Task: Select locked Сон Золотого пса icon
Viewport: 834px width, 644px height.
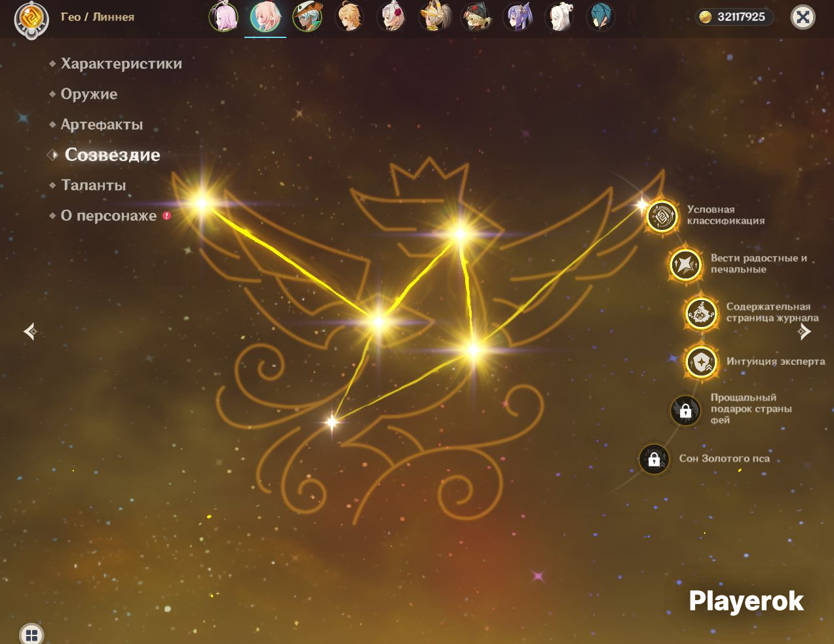Action: (x=654, y=459)
